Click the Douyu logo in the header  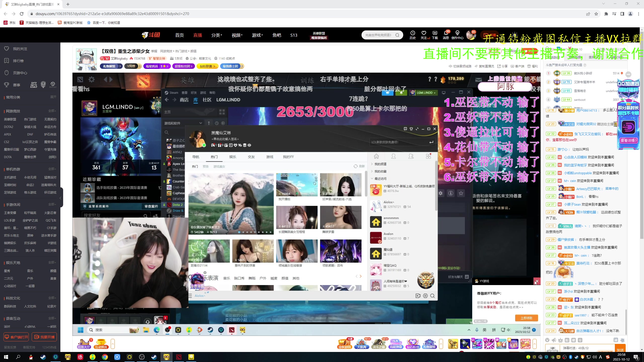(151, 35)
